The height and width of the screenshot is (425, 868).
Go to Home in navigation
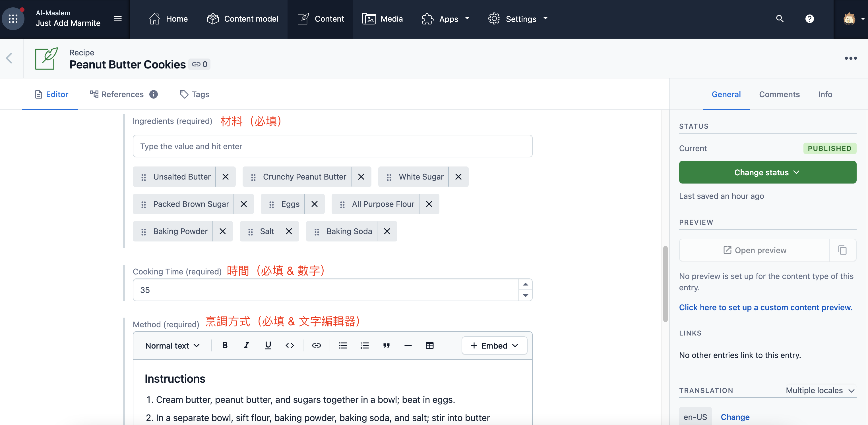pos(168,19)
